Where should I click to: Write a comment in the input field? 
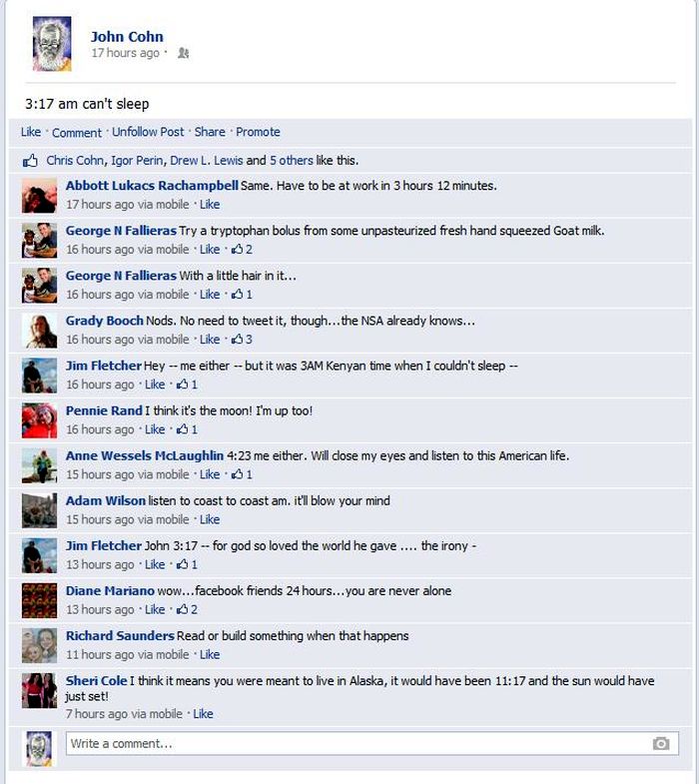coord(372,743)
